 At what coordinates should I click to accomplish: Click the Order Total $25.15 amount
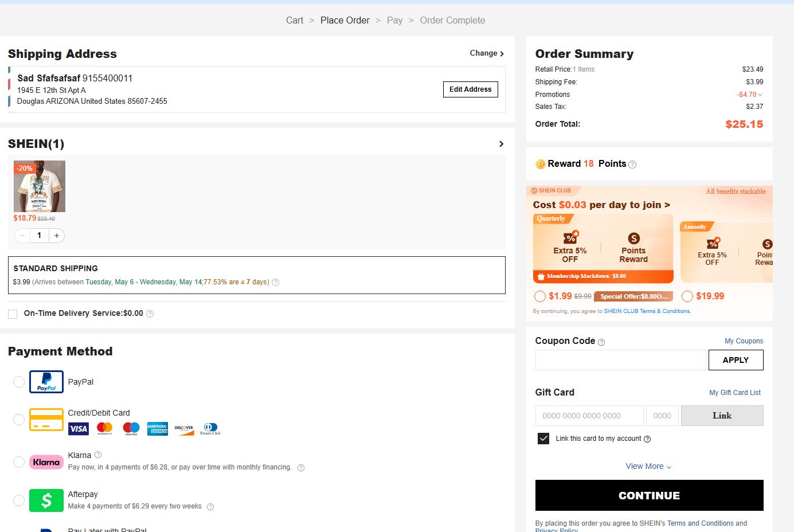click(x=744, y=124)
